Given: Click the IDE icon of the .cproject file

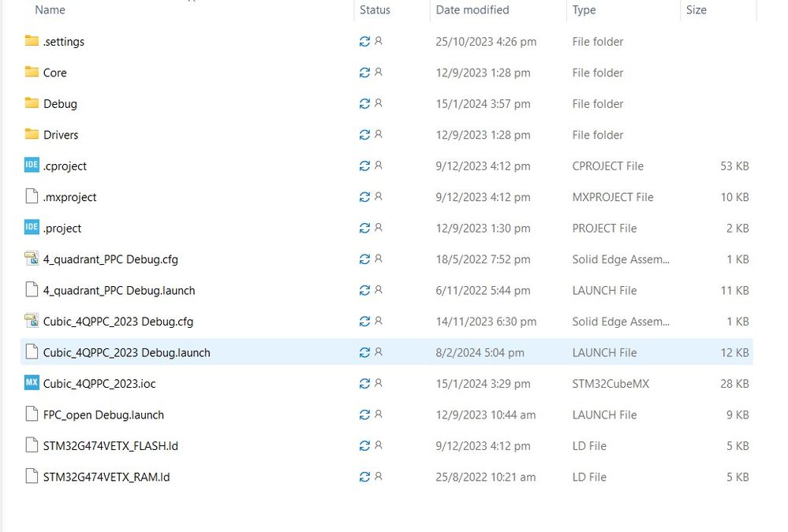Looking at the screenshot, I should click(x=32, y=166).
